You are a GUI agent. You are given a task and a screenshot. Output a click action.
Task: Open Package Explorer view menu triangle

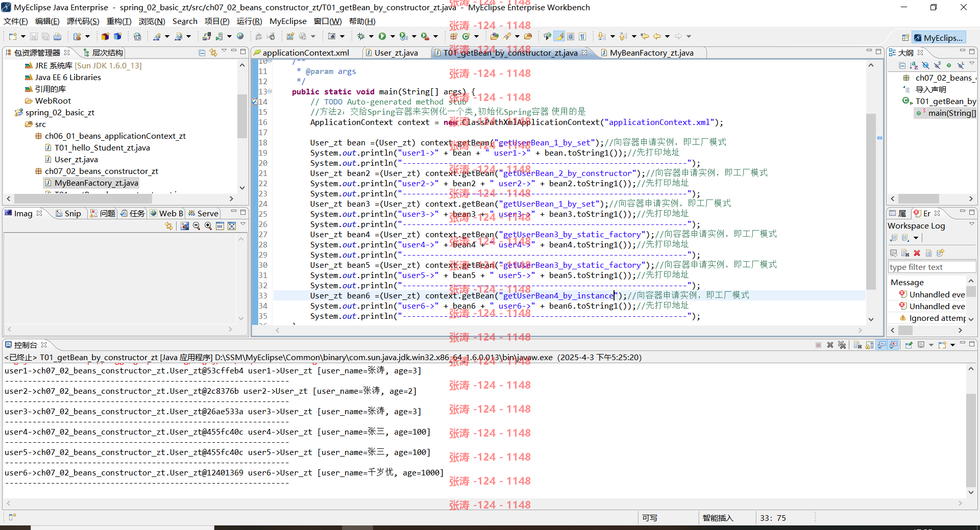[224, 52]
